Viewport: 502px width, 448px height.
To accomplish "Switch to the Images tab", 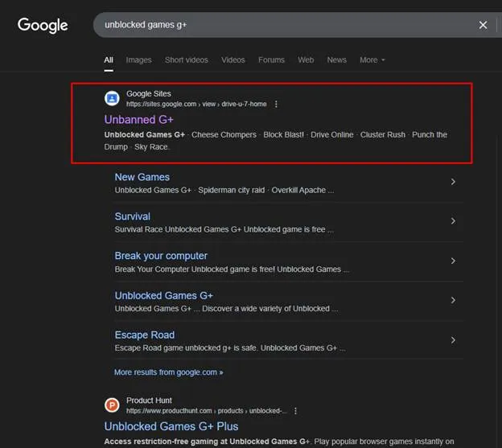I will click(138, 60).
